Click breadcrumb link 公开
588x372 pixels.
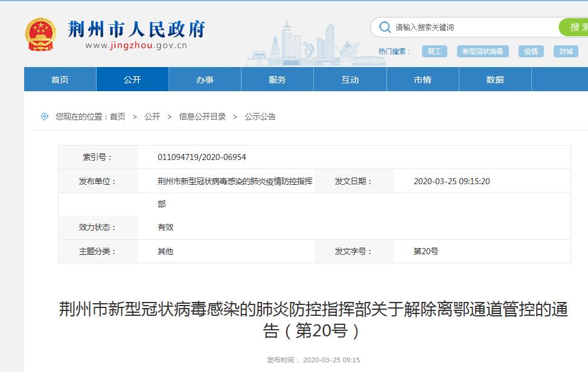152,117
